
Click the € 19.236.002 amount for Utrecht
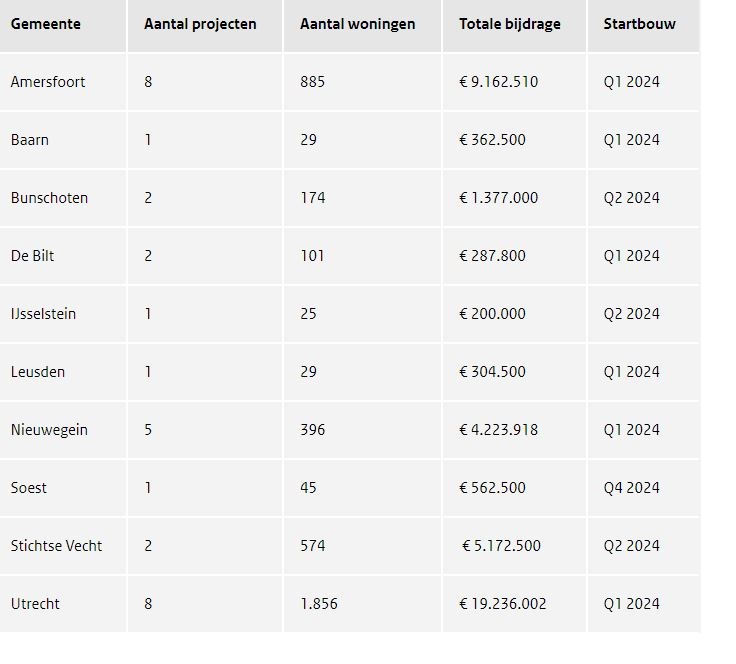(503, 604)
